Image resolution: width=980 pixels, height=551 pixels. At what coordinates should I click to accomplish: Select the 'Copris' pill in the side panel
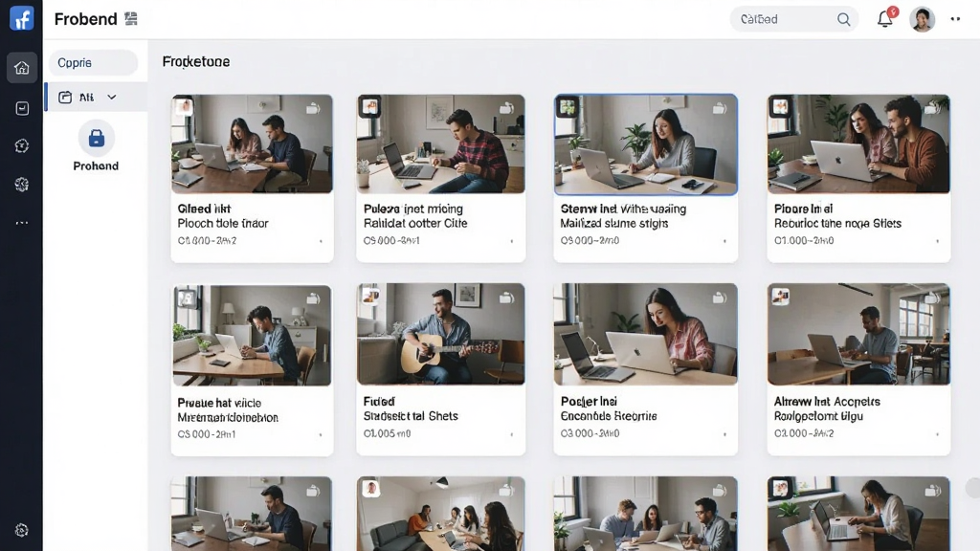tap(94, 63)
